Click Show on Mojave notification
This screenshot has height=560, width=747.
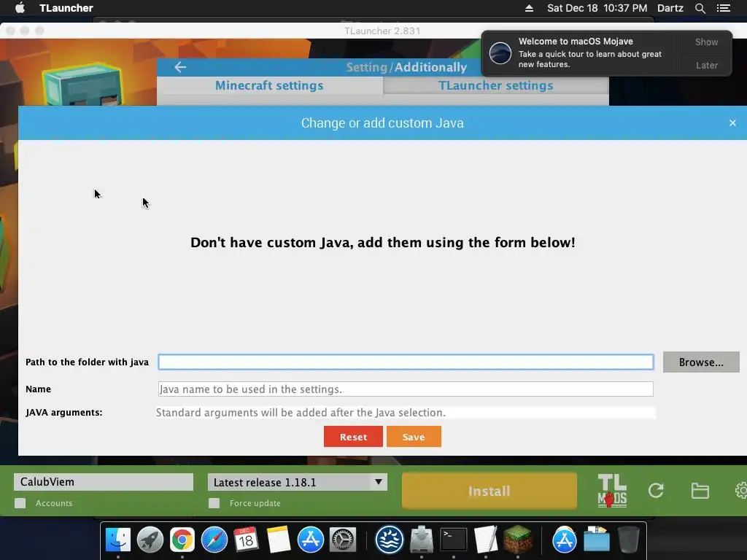click(706, 42)
